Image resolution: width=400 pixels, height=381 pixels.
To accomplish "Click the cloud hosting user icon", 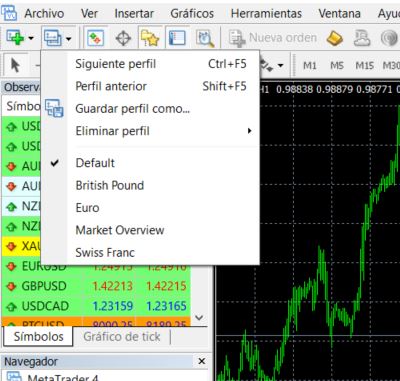I will (x=362, y=38).
